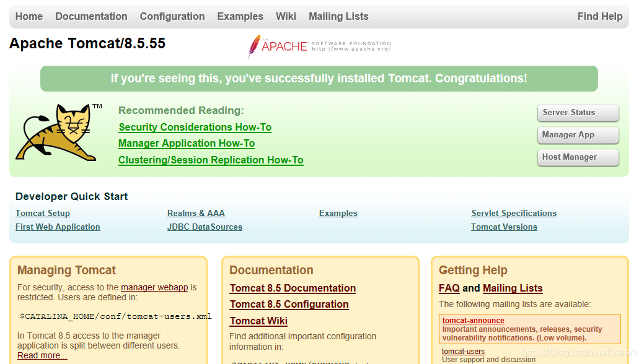
Task: Click the Recommended Reading label
Action: point(181,110)
